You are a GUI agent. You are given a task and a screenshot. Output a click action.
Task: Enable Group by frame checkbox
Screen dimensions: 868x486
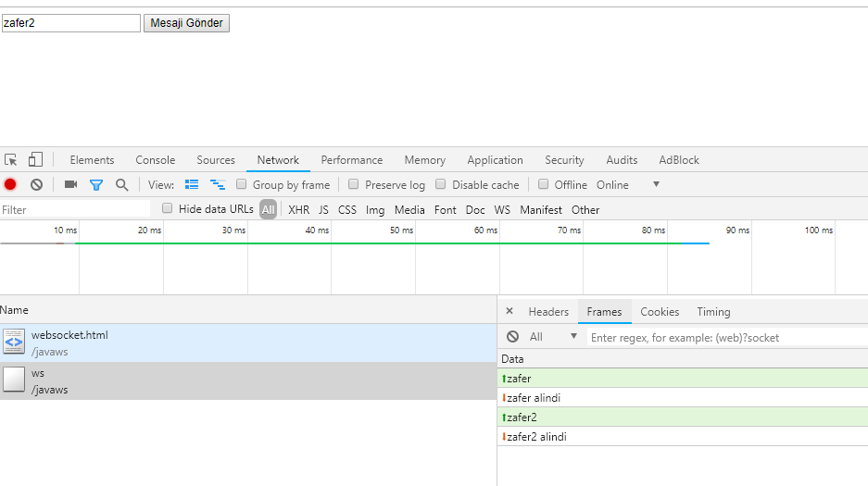pos(242,184)
